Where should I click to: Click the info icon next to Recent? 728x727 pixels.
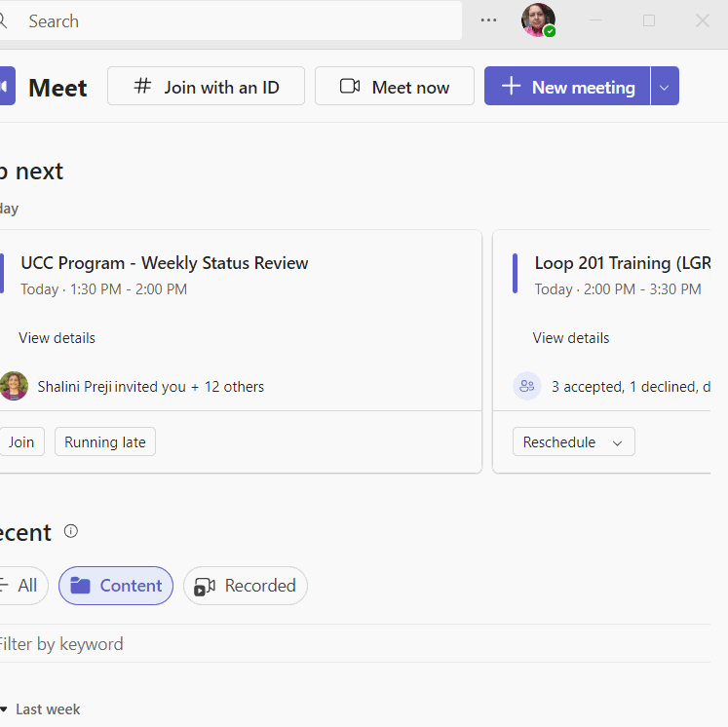pos(70,531)
